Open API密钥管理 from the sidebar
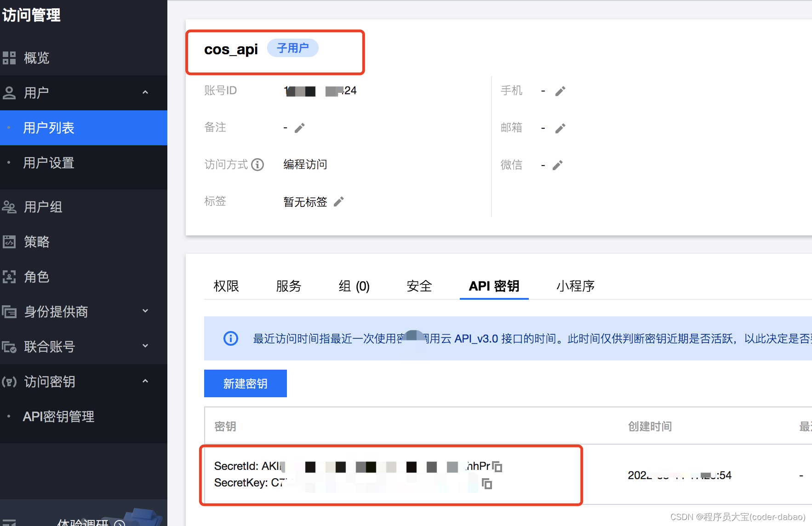The image size is (812, 526). 58,417
